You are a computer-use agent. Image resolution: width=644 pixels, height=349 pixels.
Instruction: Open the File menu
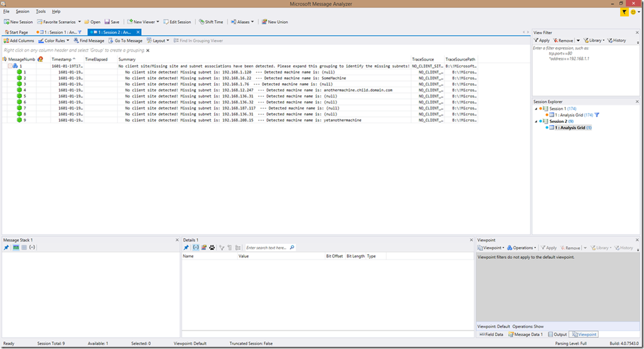click(x=6, y=12)
